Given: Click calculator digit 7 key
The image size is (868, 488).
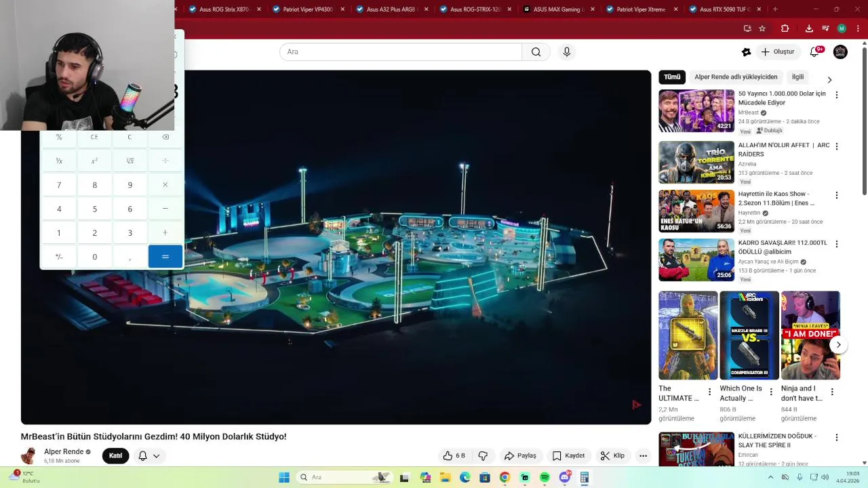Looking at the screenshot, I should (59, 185).
